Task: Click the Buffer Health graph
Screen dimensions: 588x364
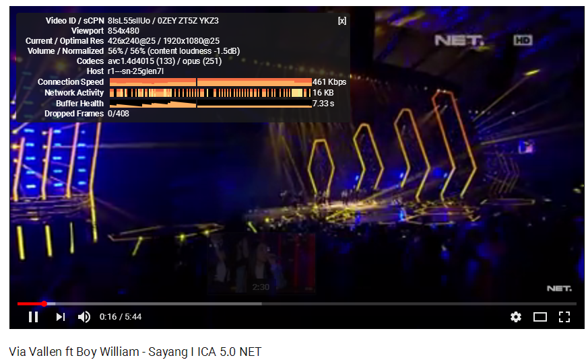Action: [x=210, y=104]
